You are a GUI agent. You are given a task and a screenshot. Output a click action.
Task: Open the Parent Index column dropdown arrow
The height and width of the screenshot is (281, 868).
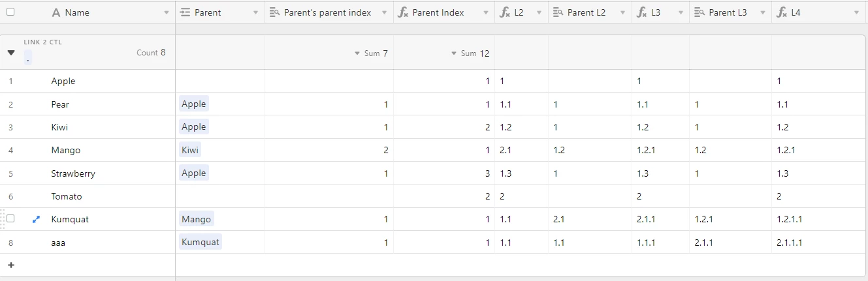485,13
